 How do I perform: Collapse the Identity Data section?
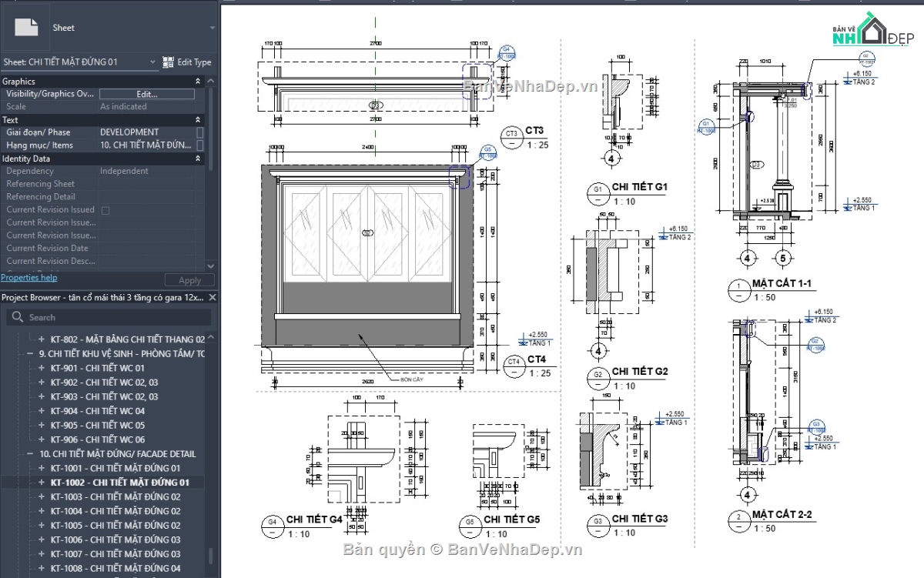pyautogui.click(x=198, y=159)
